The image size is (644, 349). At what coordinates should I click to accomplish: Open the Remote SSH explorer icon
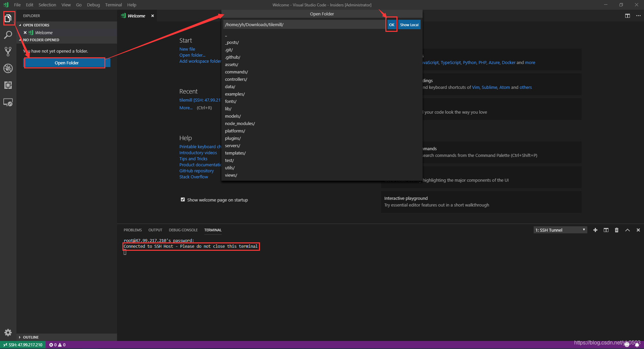click(8, 102)
